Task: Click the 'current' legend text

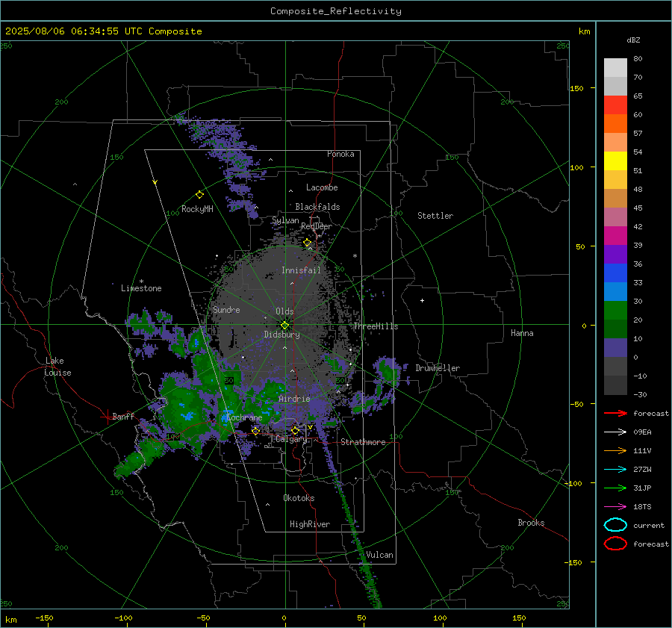Action: [649, 525]
